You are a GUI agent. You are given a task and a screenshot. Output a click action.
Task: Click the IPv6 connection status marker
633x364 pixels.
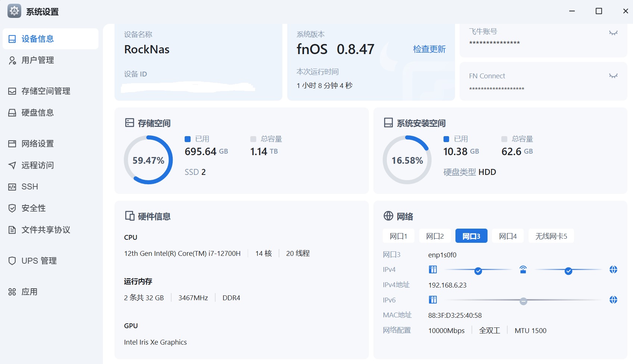click(523, 301)
